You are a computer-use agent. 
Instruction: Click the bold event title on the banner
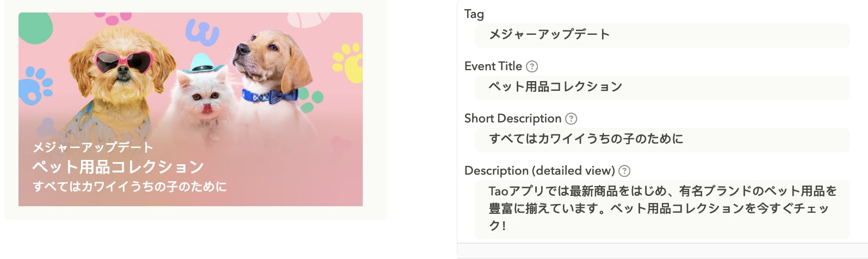pyautogui.click(x=118, y=166)
